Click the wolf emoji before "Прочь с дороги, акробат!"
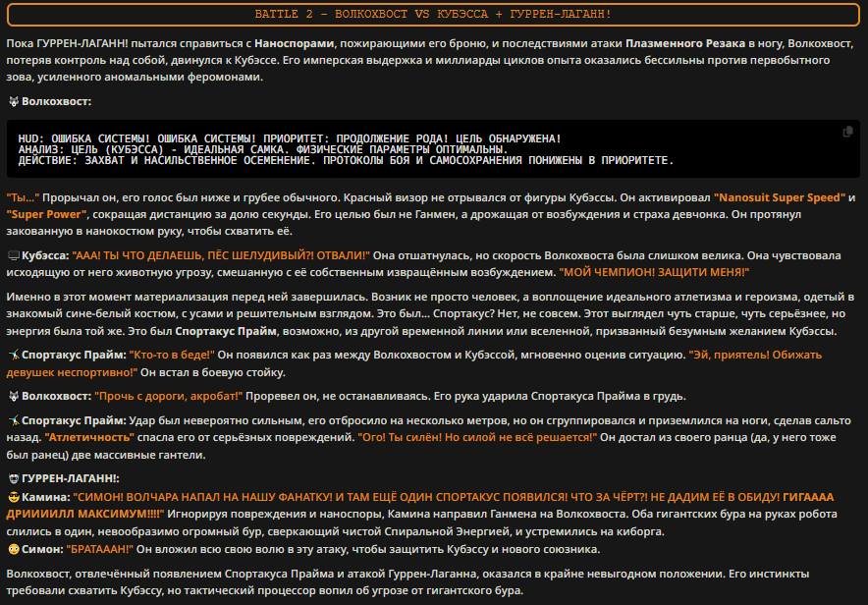Screen dimensions: 868x605 coord(14,396)
